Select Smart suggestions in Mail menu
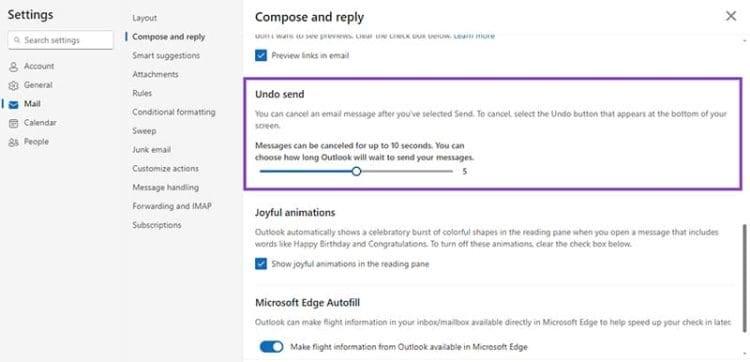The height and width of the screenshot is (362, 750). tap(166, 55)
